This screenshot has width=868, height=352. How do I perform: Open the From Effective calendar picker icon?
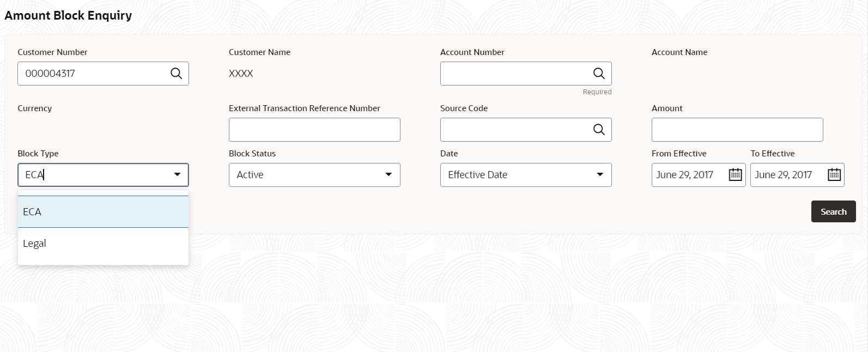click(736, 175)
